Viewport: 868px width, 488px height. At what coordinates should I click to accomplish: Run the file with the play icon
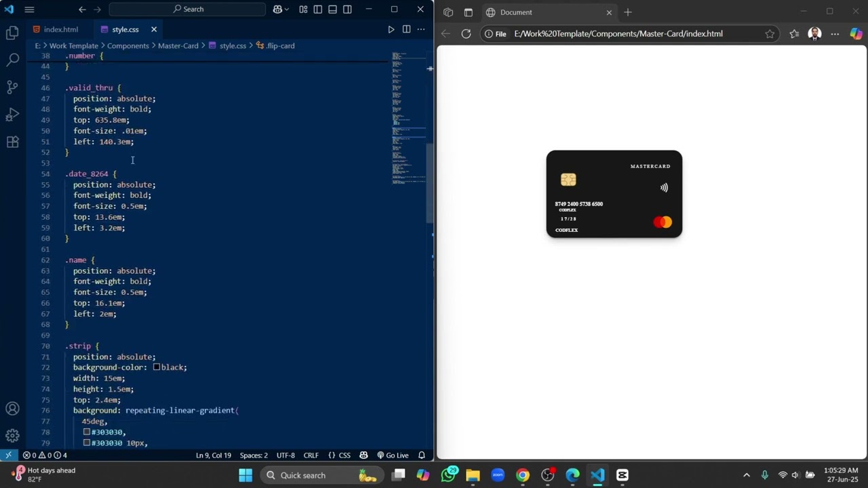(x=391, y=29)
